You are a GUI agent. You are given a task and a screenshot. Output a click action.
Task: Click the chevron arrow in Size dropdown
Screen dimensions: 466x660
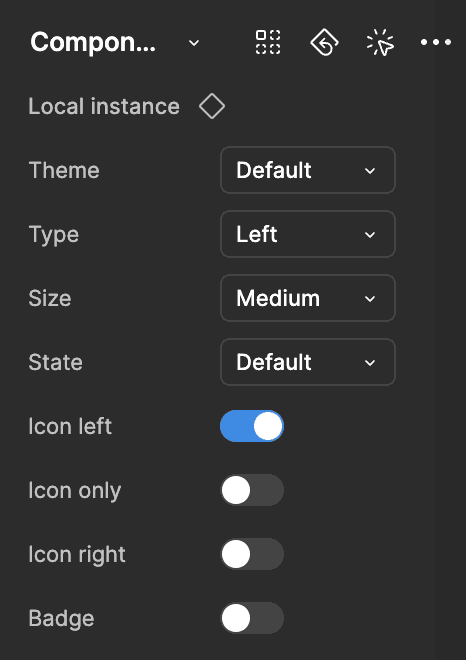(370, 299)
